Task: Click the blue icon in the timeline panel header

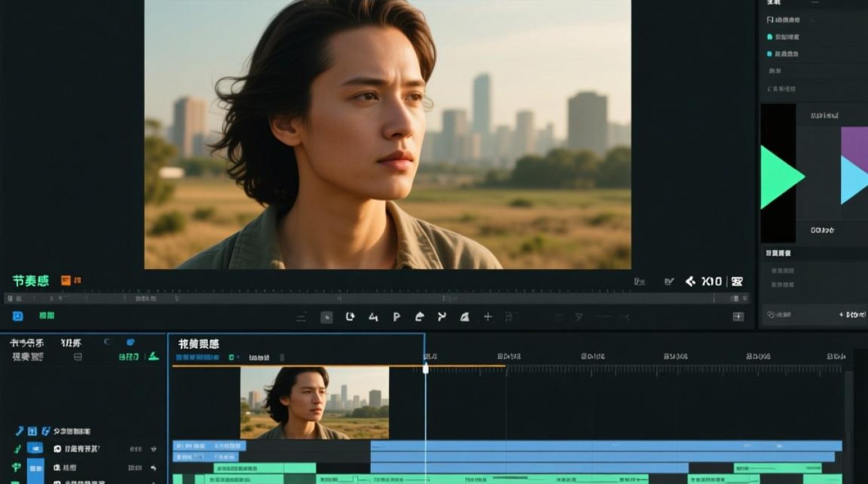Action: 130,342
